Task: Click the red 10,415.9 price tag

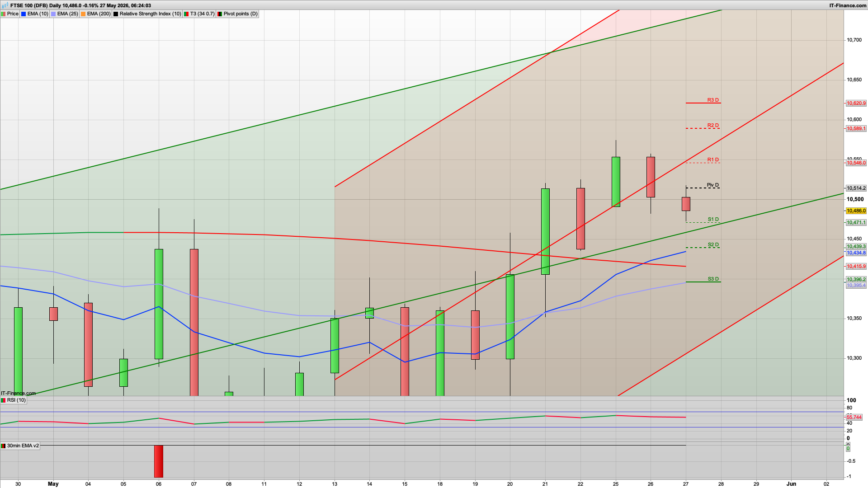Action: (x=856, y=267)
